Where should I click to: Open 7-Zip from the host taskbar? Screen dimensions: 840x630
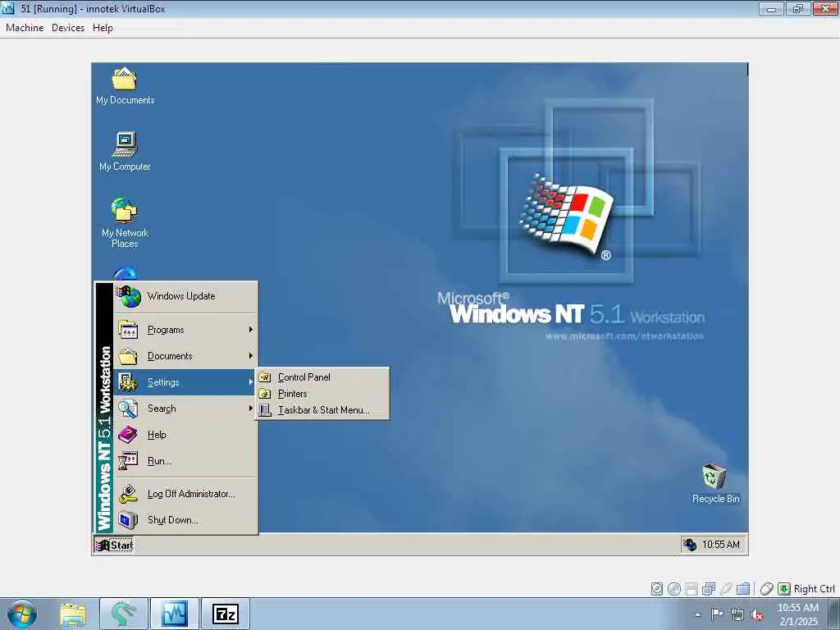(x=225, y=614)
